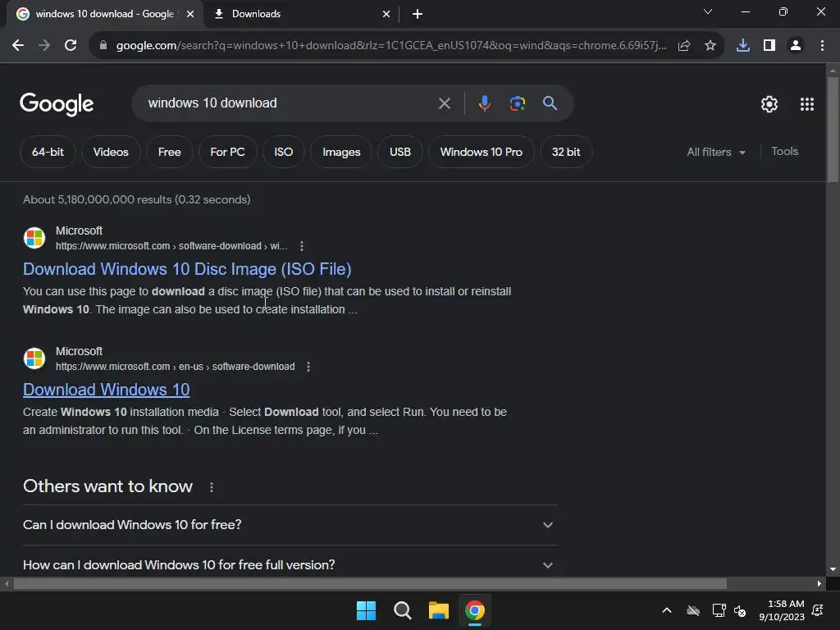Screen dimensions: 840x630
Task: Open the Chrome profile icon
Action: [x=796, y=46]
